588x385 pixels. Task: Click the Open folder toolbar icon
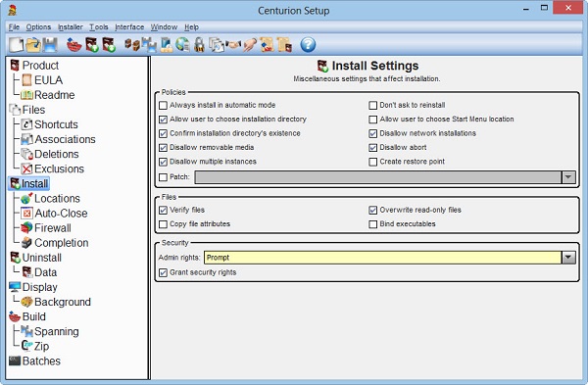[x=33, y=45]
